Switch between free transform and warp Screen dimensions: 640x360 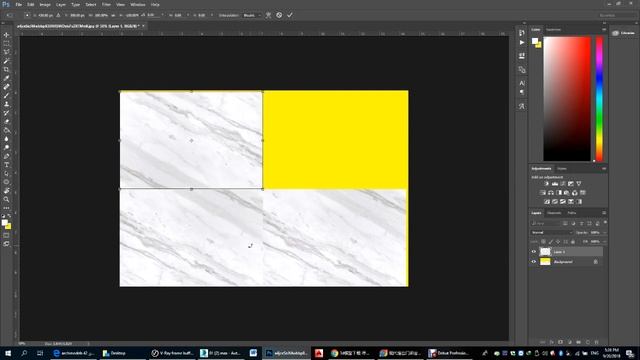click(268, 15)
